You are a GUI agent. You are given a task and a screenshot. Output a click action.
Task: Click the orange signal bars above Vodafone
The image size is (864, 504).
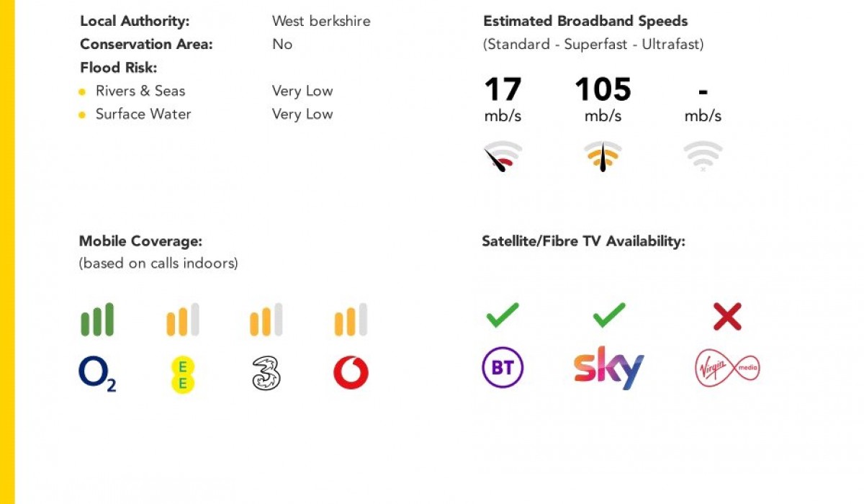(x=351, y=320)
